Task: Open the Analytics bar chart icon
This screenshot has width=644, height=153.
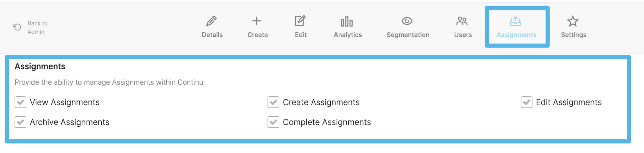Action: point(347,22)
